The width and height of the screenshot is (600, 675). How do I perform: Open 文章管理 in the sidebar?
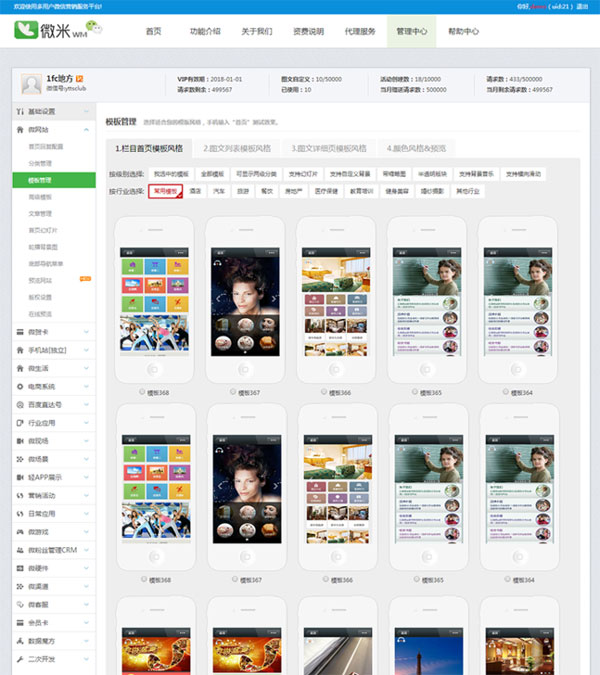(x=40, y=214)
